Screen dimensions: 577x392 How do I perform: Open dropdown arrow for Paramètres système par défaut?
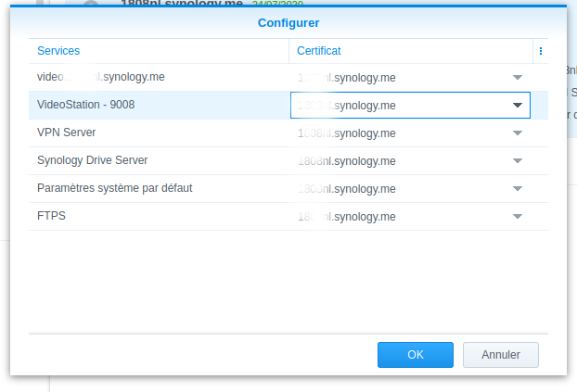[x=518, y=189]
